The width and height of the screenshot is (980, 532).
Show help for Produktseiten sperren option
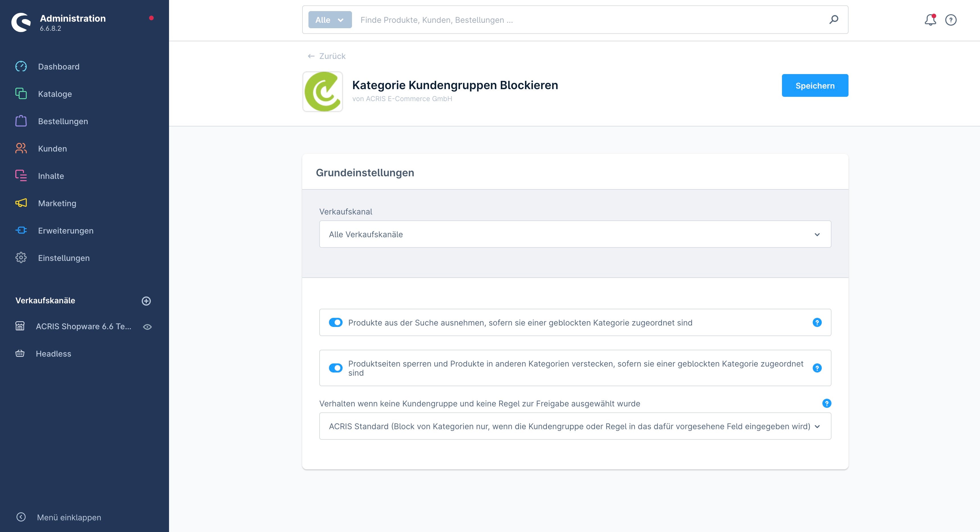click(817, 368)
